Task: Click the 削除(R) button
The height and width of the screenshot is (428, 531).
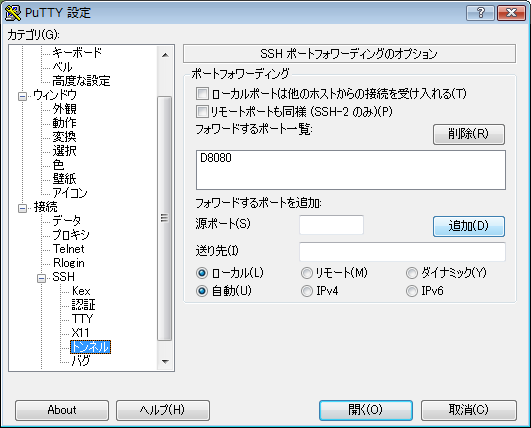Action: pos(469,134)
